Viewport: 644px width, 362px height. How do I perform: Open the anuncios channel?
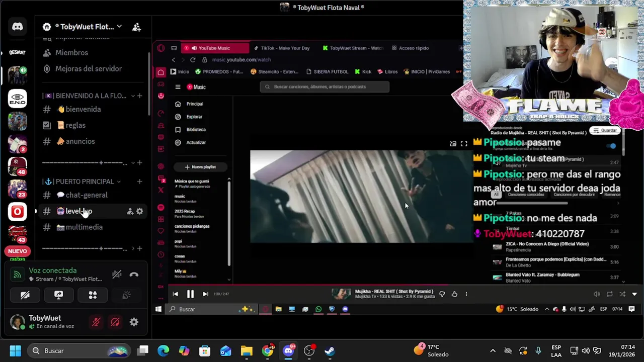point(80,141)
